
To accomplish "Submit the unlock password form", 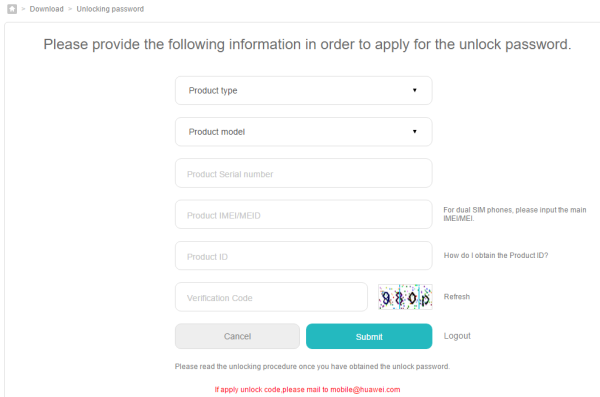I will 369,336.
